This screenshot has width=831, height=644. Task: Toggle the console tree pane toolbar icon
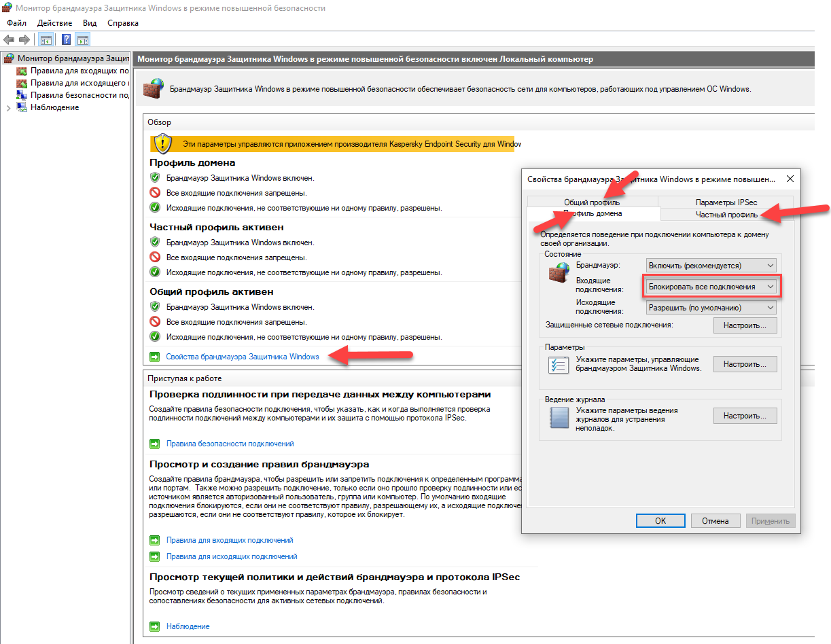point(46,39)
